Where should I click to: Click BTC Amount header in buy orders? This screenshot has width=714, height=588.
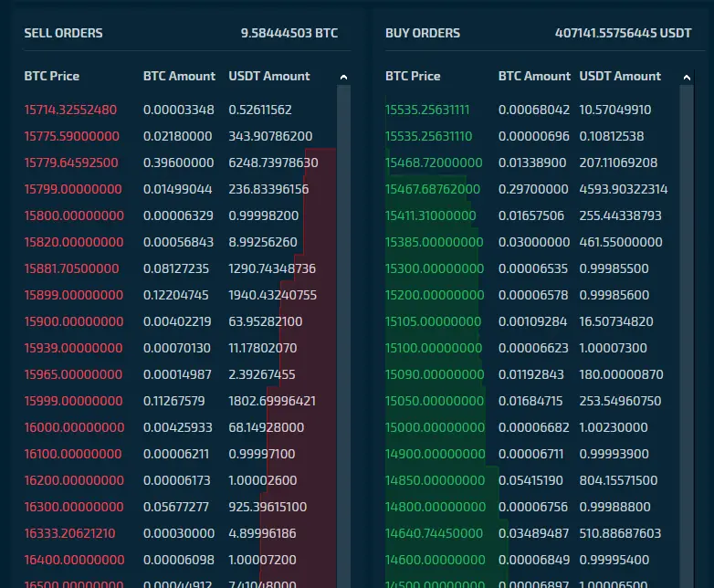[x=534, y=76]
